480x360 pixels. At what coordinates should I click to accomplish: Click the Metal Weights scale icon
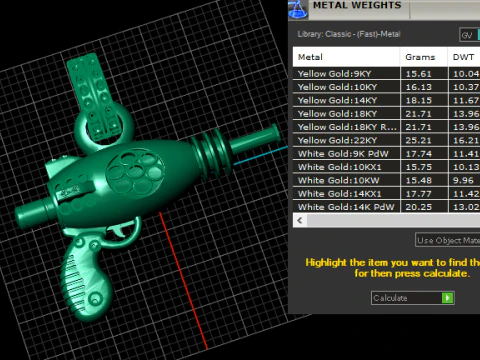[x=298, y=9]
